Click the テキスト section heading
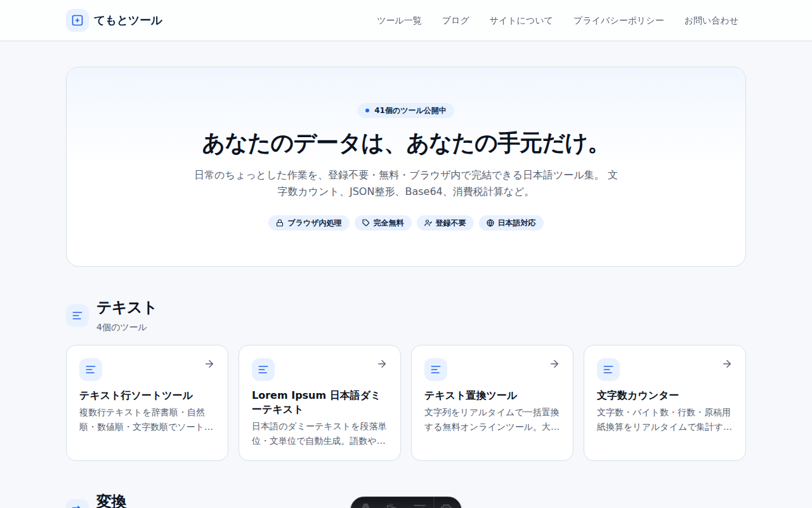Image resolution: width=812 pixels, height=508 pixels. coord(126,308)
